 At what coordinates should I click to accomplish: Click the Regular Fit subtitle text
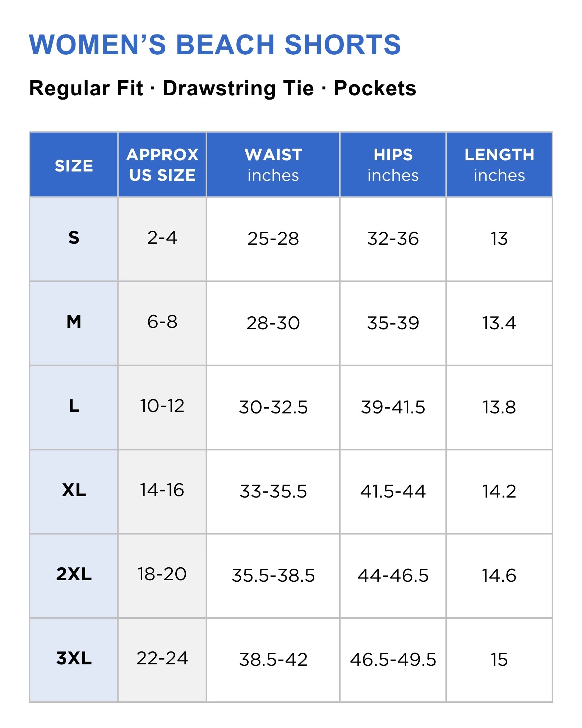86,88
